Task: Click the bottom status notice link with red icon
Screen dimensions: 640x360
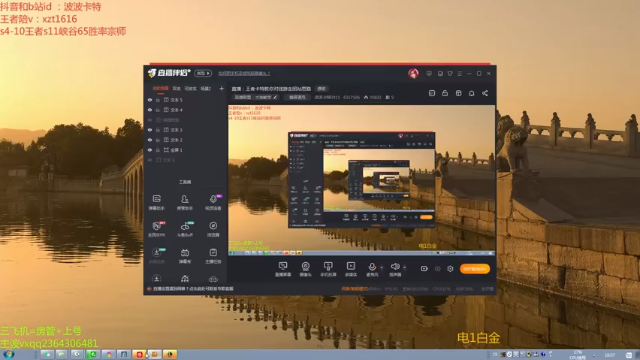Action: (x=190, y=289)
